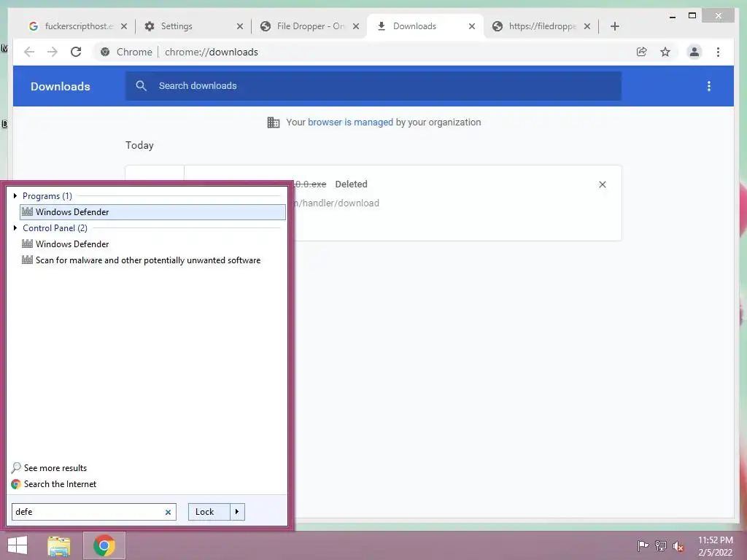The width and height of the screenshot is (747, 560).
Task: Bookmark this page with star icon
Action: point(665,52)
